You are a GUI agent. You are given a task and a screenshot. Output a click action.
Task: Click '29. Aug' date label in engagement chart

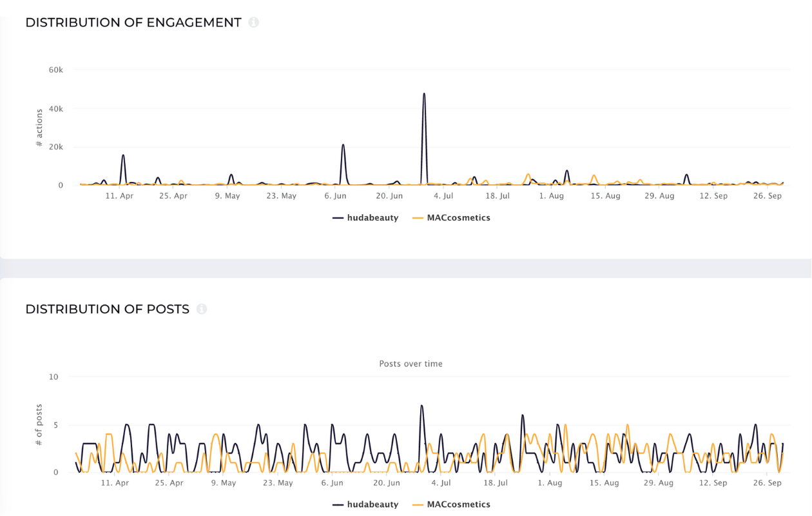[x=659, y=196]
